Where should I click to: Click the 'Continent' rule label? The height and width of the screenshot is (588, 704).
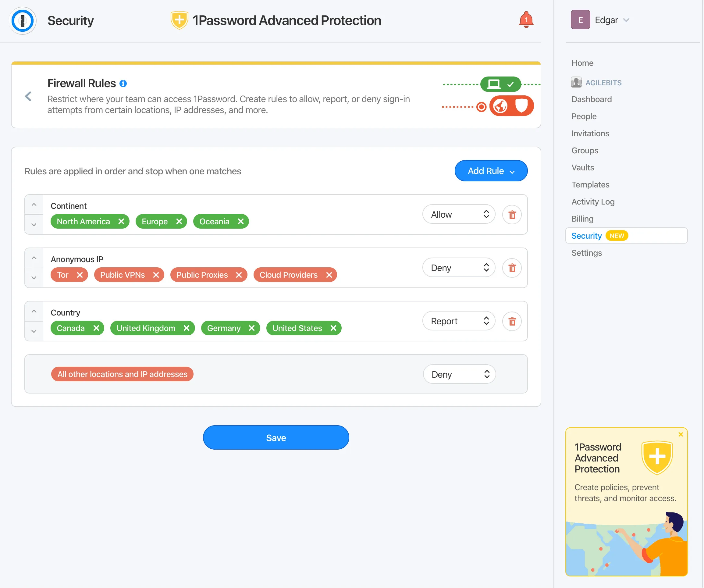68,206
